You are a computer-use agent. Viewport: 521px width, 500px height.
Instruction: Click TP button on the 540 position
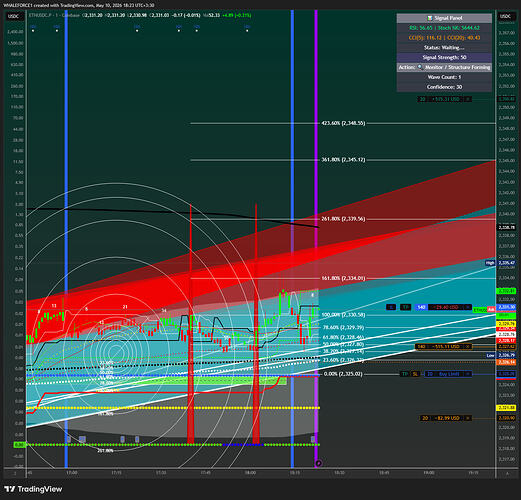point(406,307)
